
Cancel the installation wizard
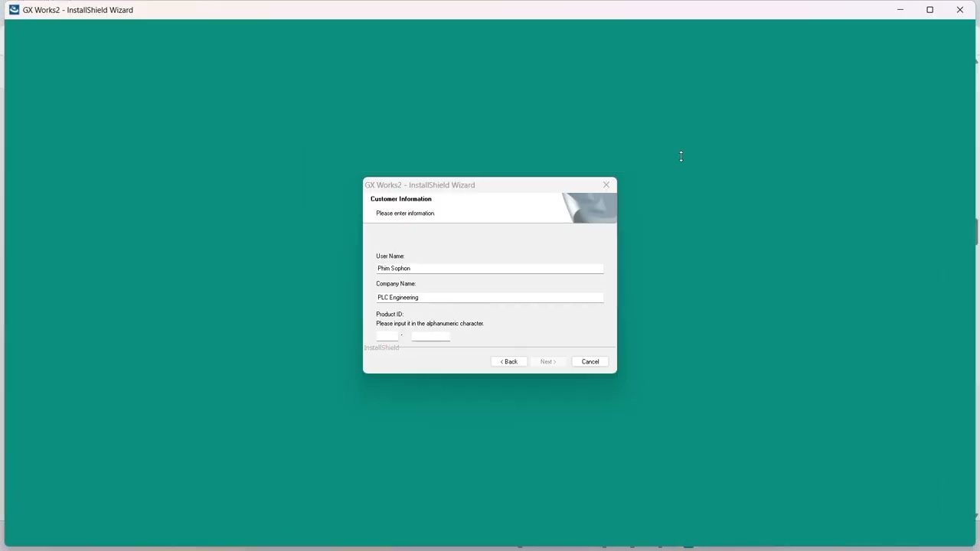pyautogui.click(x=590, y=362)
